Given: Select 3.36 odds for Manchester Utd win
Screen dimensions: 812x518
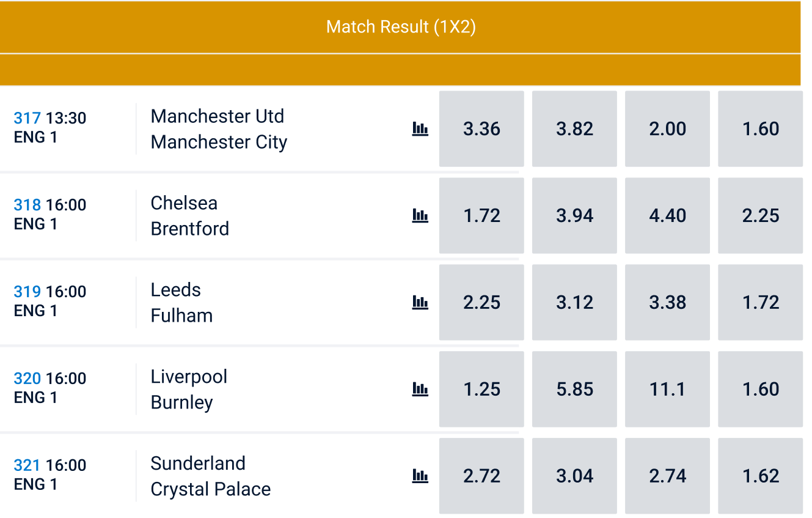Looking at the screenshot, I should click(x=481, y=129).
